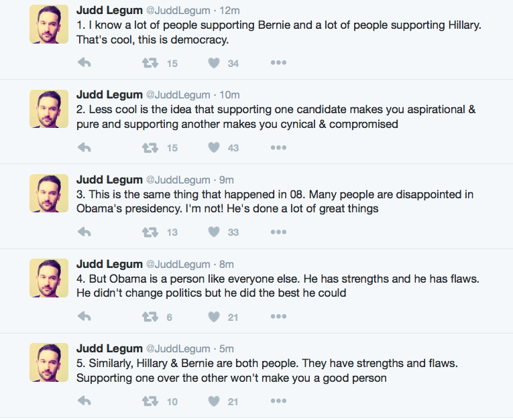Like the tweet with 34 likes
Image resolution: width=513 pixels, height=420 pixels.
click(x=214, y=63)
